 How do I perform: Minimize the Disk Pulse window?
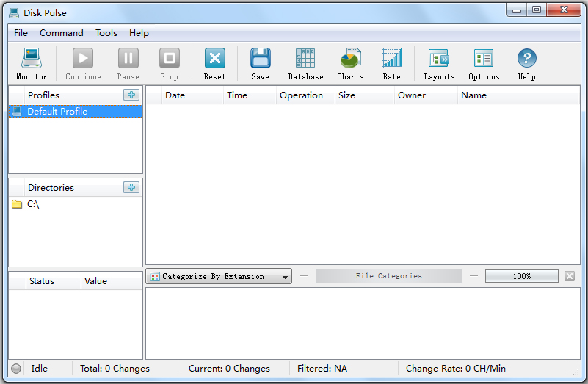517,10
